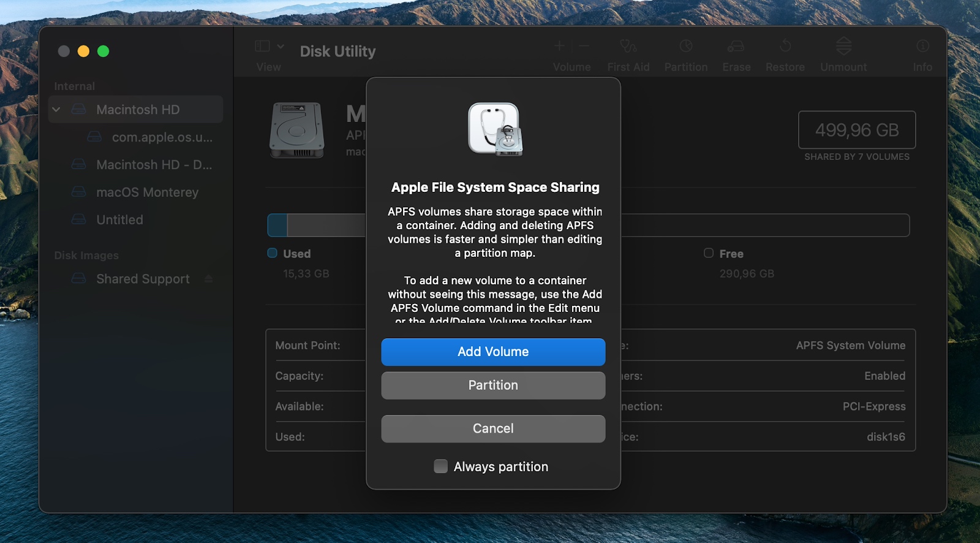The width and height of the screenshot is (980, 543).
Task: Click the Unmount toolbar icon
Action: pos(843,47)
